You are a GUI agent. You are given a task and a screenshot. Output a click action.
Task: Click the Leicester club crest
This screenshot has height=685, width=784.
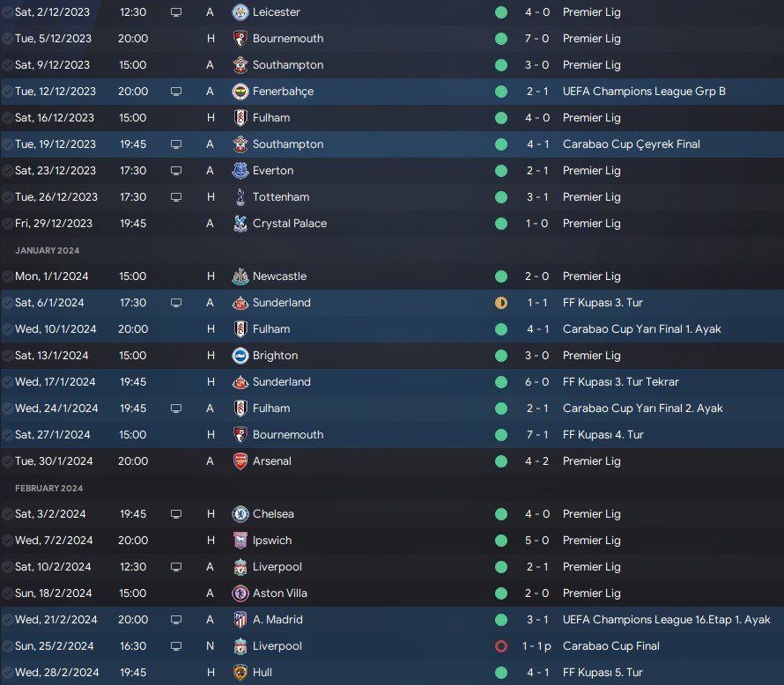(240, 12)
